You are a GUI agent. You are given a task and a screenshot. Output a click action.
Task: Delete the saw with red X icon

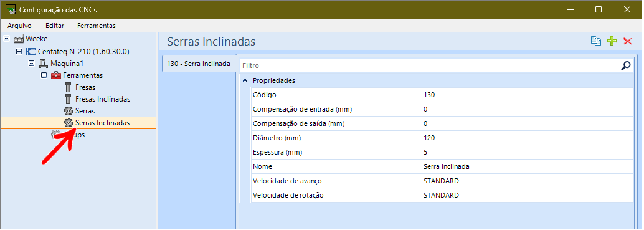(x=628, y=41)
